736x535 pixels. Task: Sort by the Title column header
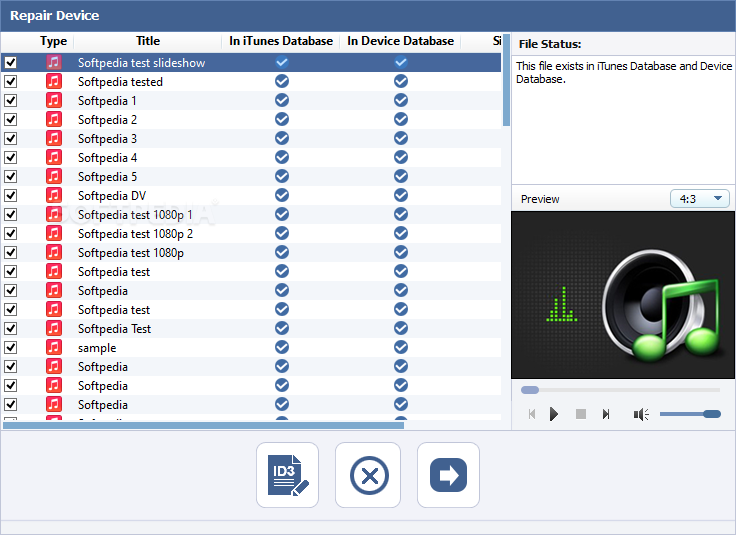(x=148, y=41)
